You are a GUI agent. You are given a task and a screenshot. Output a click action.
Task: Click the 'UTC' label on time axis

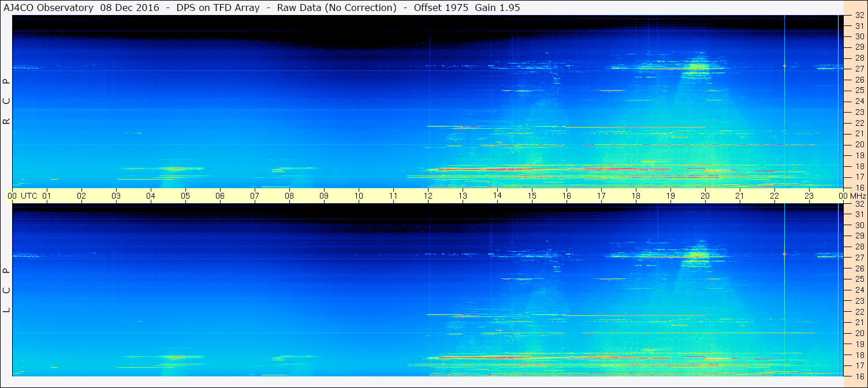click(x=29, y=196)
